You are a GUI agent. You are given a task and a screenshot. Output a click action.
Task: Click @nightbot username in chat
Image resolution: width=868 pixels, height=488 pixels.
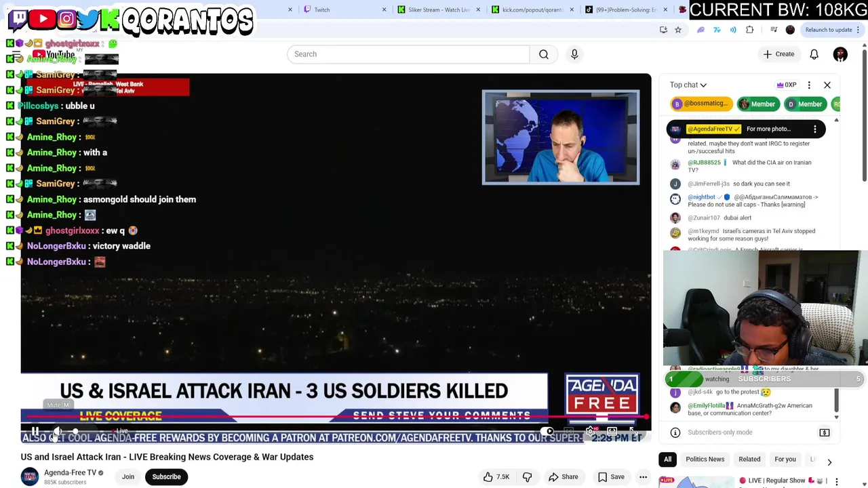[701, 197]
